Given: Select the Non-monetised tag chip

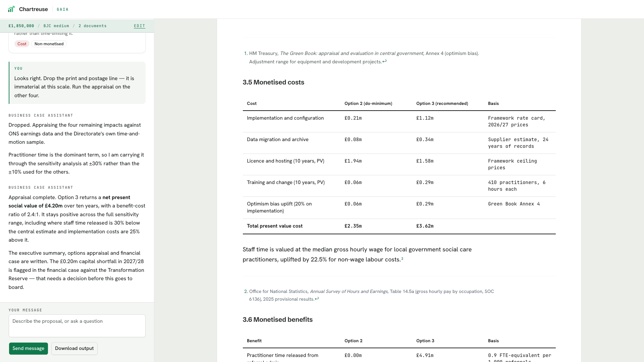Looking at the screenshot, I should point(49,44).
